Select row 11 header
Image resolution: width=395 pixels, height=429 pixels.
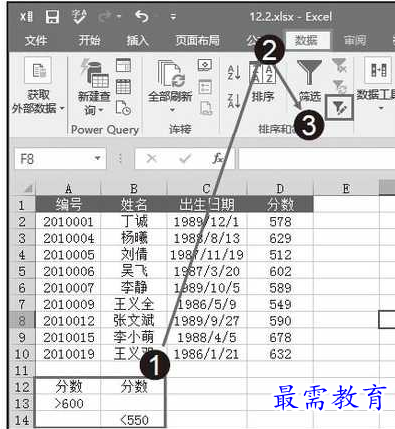click(x=22, y=370)
